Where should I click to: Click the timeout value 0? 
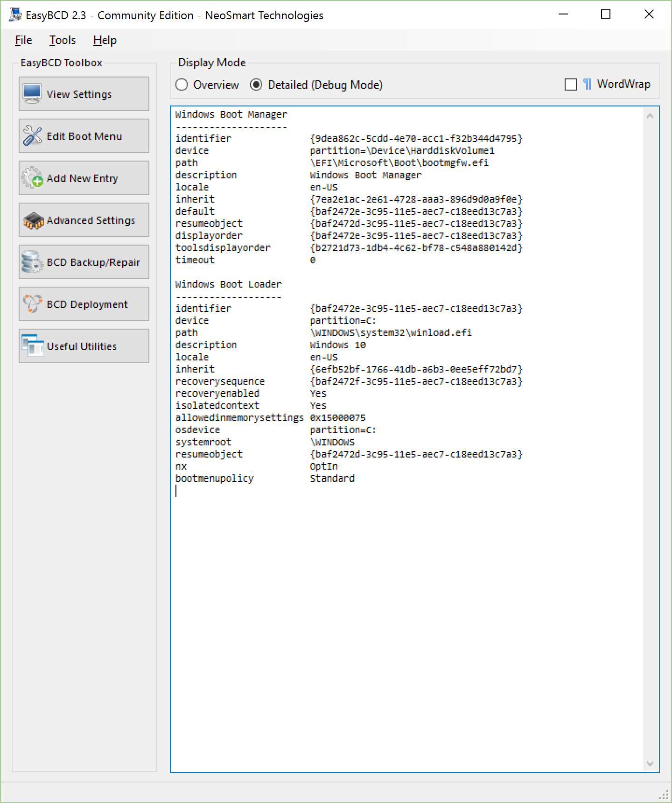313,260
